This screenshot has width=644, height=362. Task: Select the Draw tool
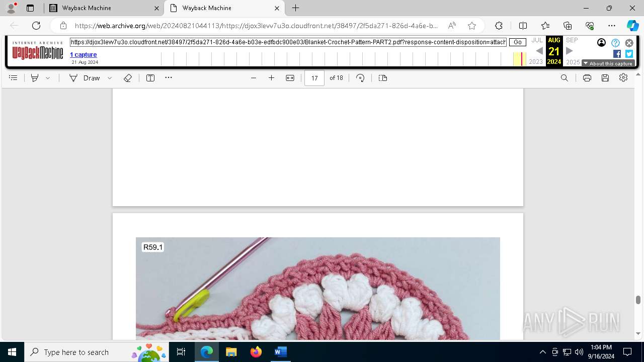pyautogui.click(x=85, y=78)
